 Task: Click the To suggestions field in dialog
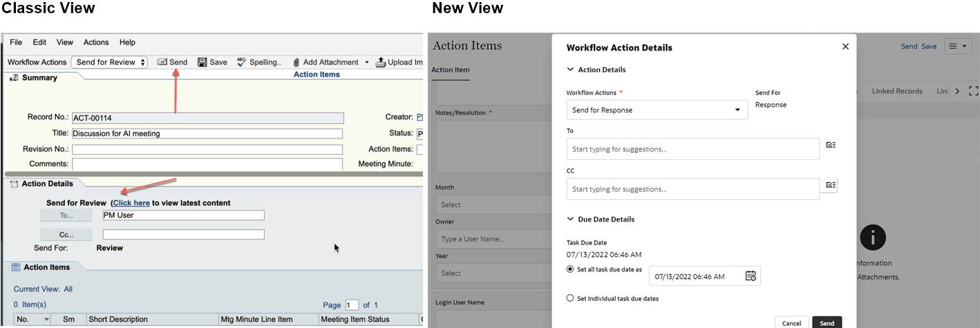(x=692, y=149)
